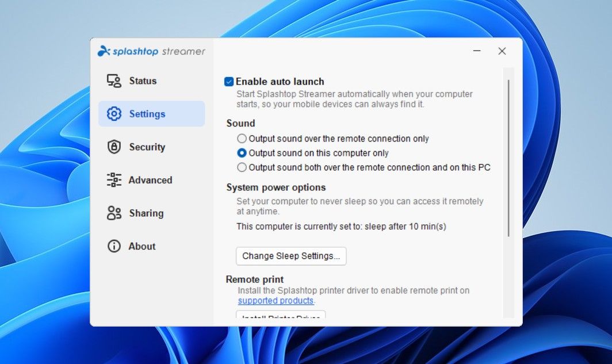Minimize the Splashtop Streamer window
612x364 pixels.
tap(477, 51)
